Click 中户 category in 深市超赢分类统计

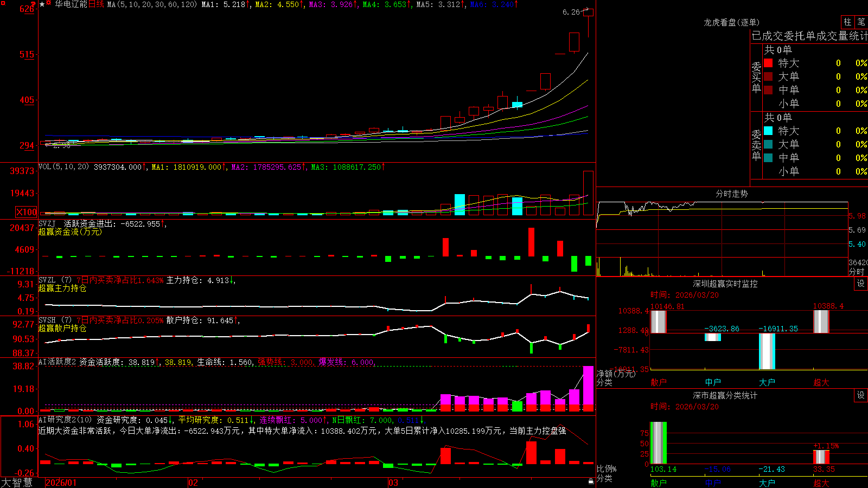(713, 483)
